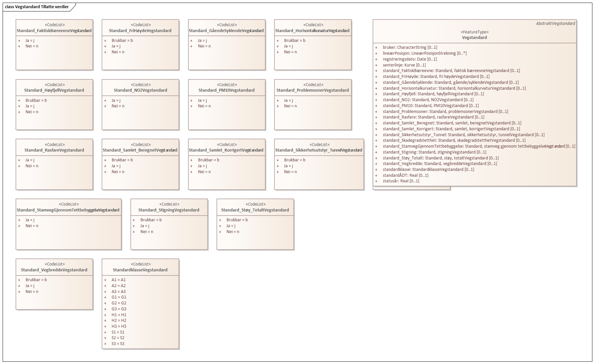Click the plus icon next to A1 = A1
This screenshot has height=364, width=595.
(x=105, y=280)
